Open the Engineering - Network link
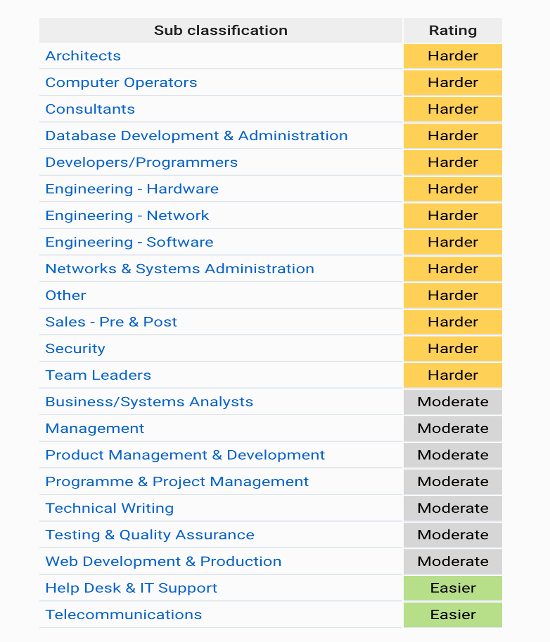The height and width of the screenshot is (642, 550). point(127,215)
